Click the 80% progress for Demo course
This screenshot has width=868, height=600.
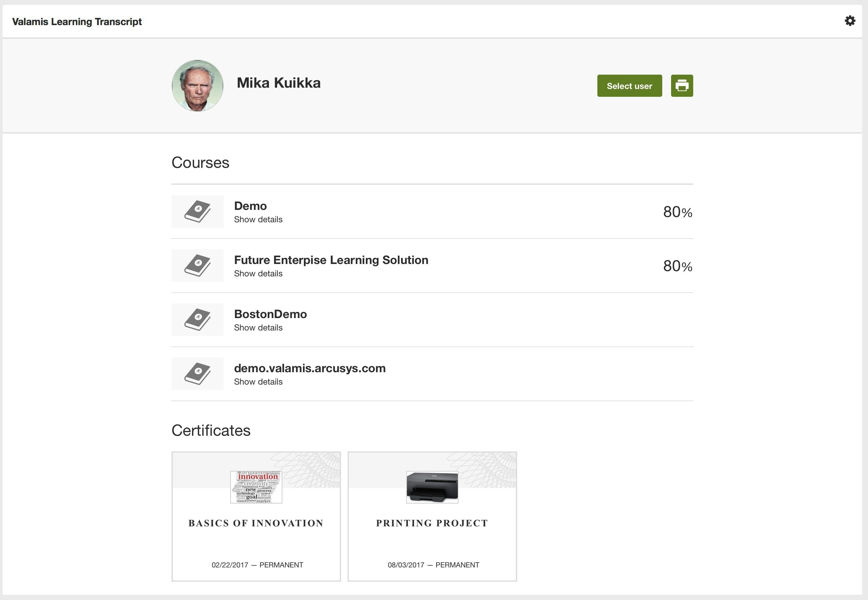pyautogui.click(x=677, y=212)
